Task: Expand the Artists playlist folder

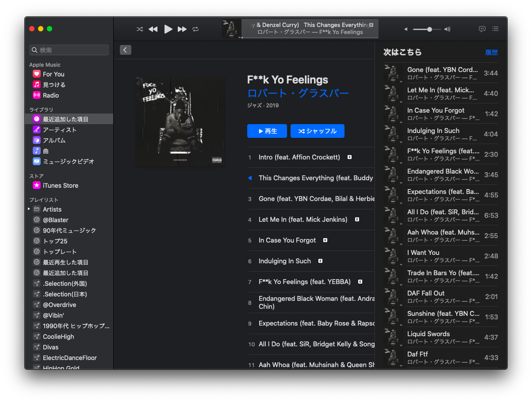Action: [x=29, y=209]
